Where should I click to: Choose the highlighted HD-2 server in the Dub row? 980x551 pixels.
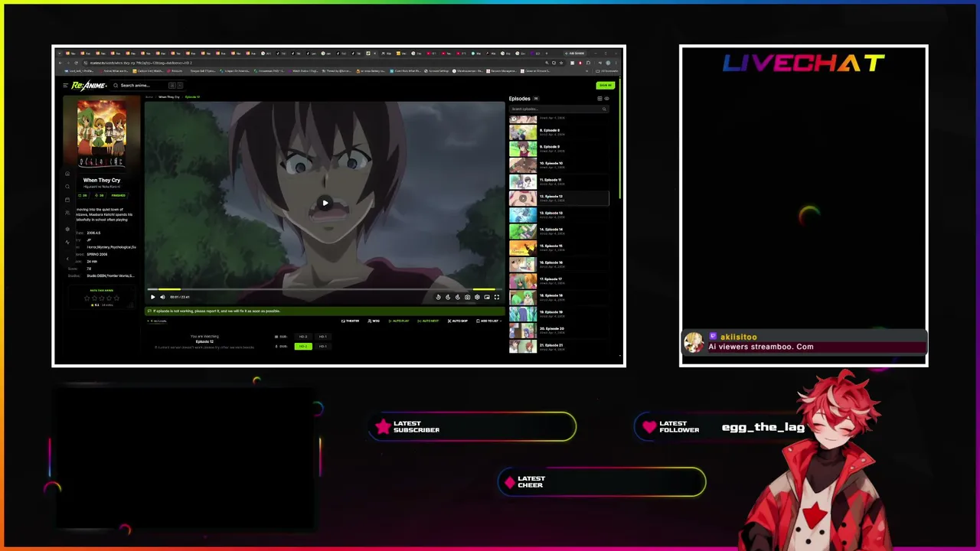[303, 347]
